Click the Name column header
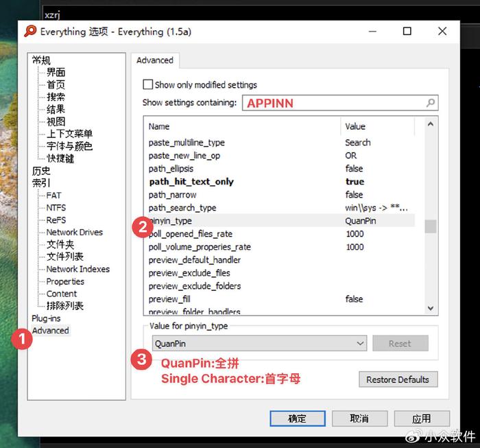 pyautogui.click(x=242, y=126)
